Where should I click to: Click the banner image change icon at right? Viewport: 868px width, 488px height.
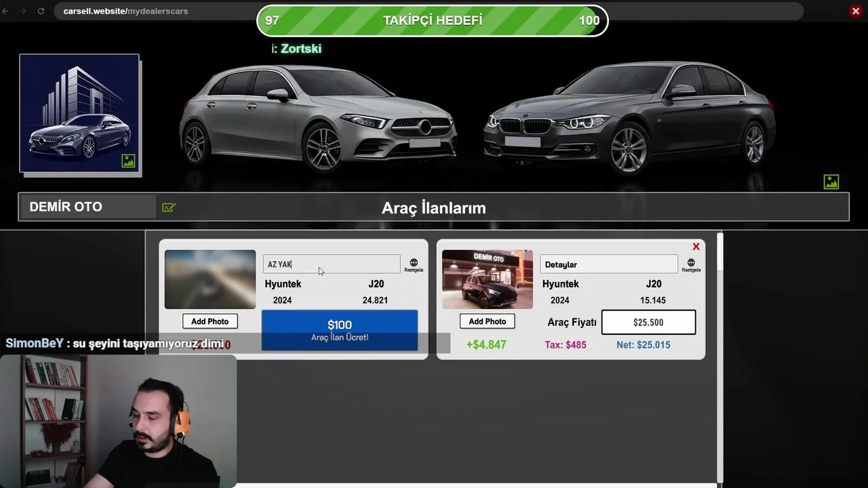tap(831, 182)
